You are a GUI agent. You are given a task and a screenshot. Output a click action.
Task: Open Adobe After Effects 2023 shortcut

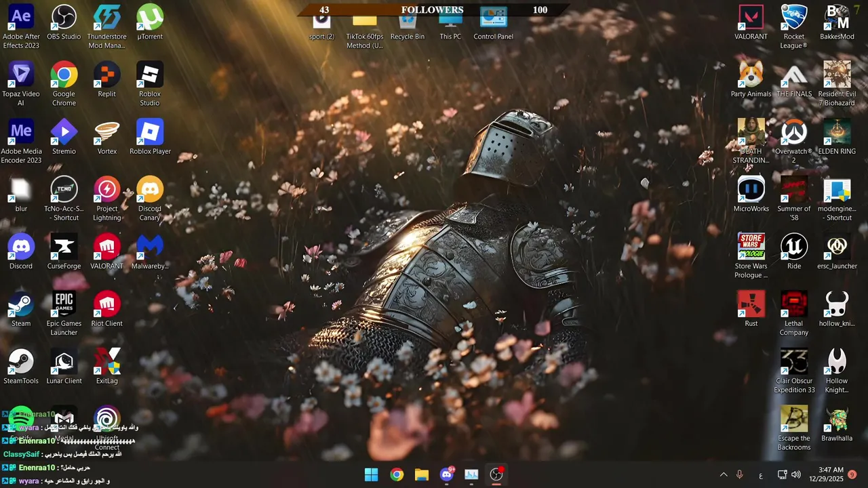tap(21, 27)
